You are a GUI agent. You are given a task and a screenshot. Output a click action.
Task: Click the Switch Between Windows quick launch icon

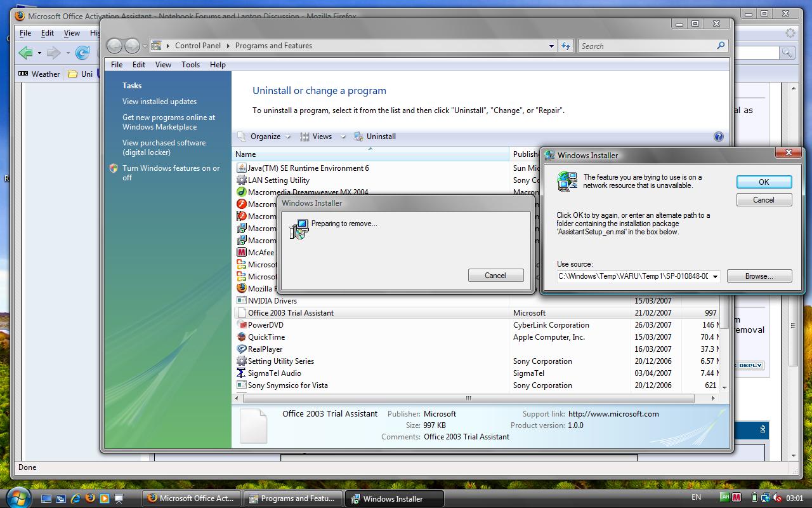pos(61,498)
